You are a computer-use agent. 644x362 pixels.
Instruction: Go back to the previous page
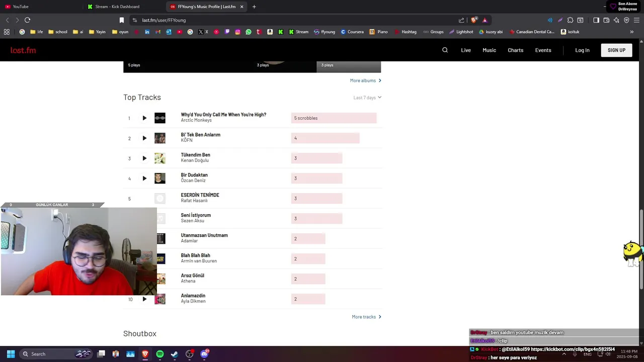(x=7, y=20)
